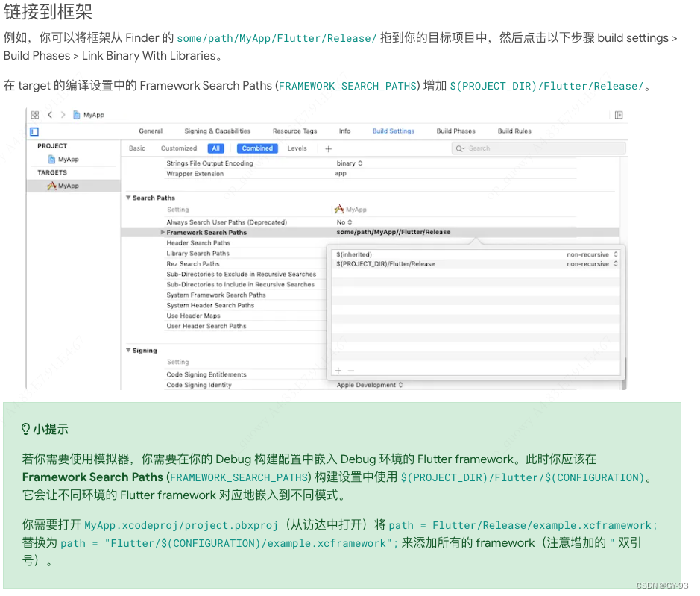This screenshot has height=596, width=700.
Task: Click Wrapper Extension value app
Action: point(341,173)
